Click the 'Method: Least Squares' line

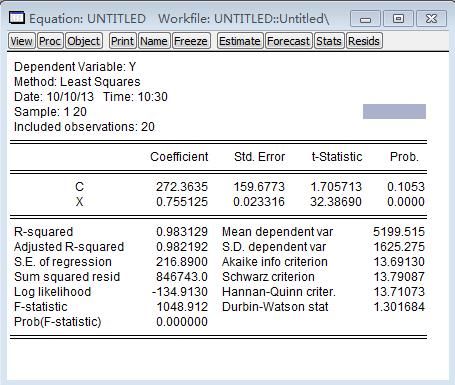(77, 82)
